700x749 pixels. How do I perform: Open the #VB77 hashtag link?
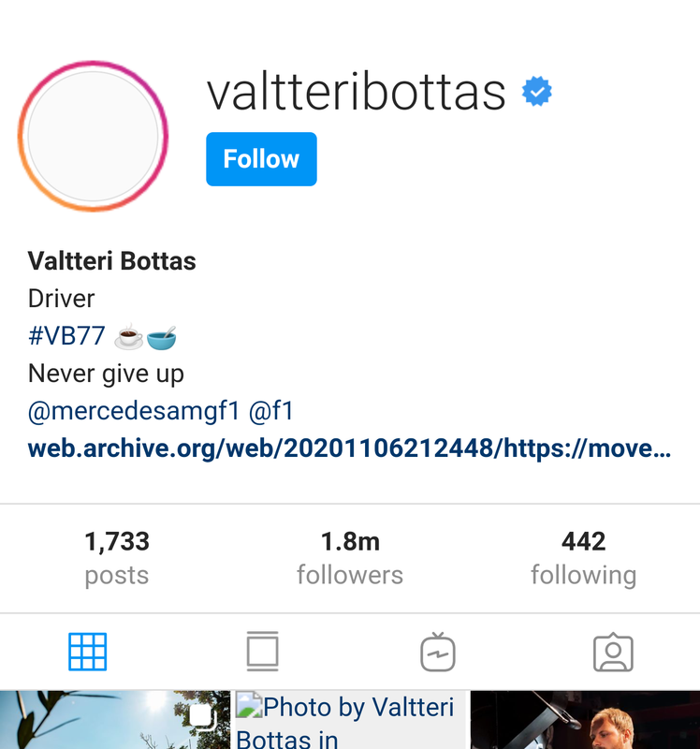pos(66,335)
